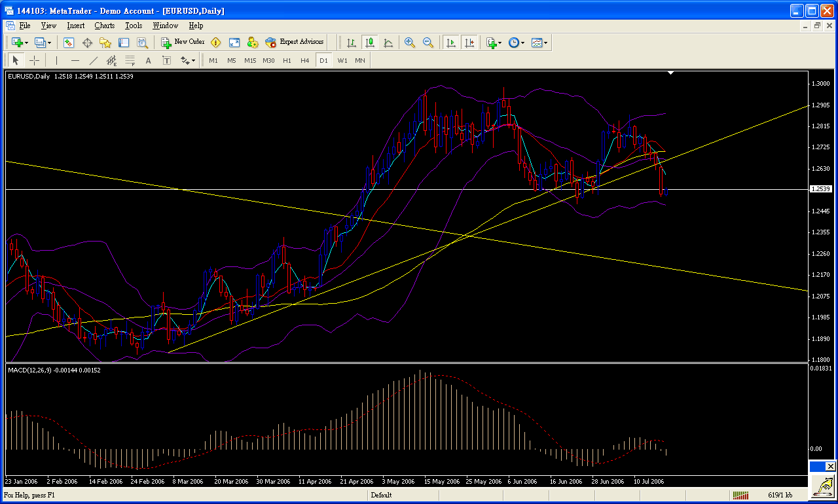838x504 pixels.
Task: Switch timeframe to H4
Action: click(x=305, y=61)
